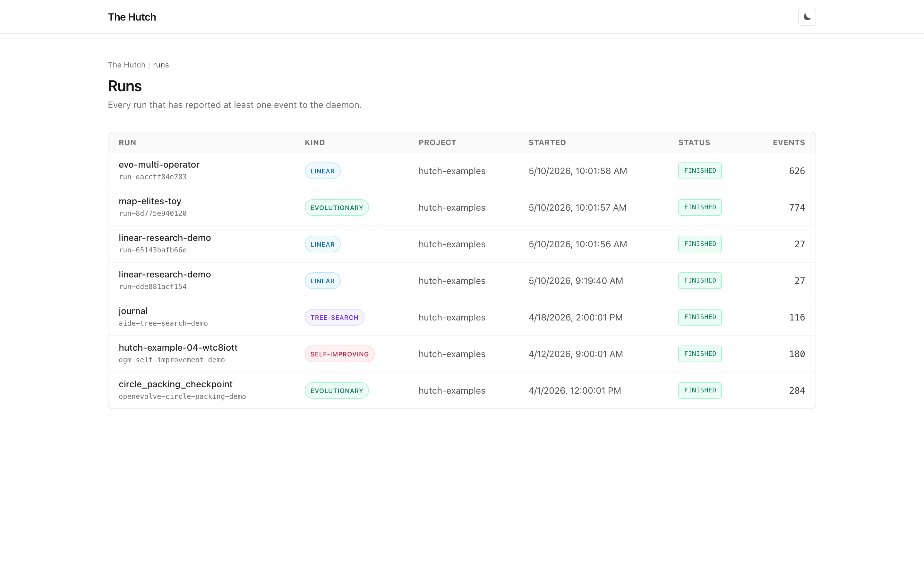Click start time 5/10/2026, 10:01:58 AM
Viewport: 924px width, 578px height.
point(578,171)
